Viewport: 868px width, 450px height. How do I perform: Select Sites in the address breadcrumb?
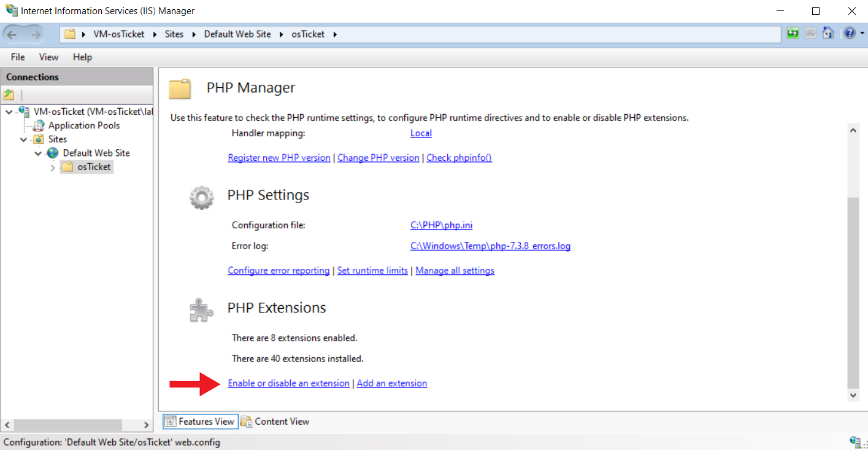coord(174,34)
